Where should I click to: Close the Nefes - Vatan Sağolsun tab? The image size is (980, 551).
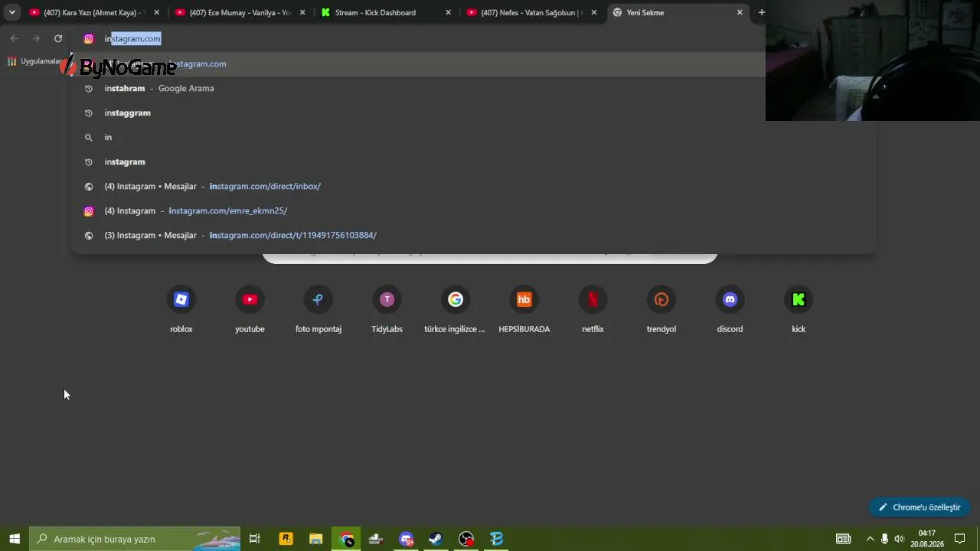(593, 12)
